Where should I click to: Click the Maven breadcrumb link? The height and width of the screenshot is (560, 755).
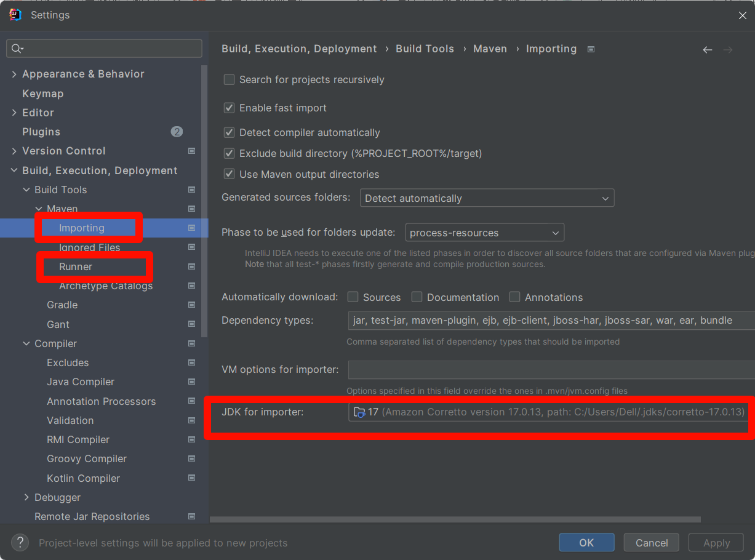pos(490,49)
